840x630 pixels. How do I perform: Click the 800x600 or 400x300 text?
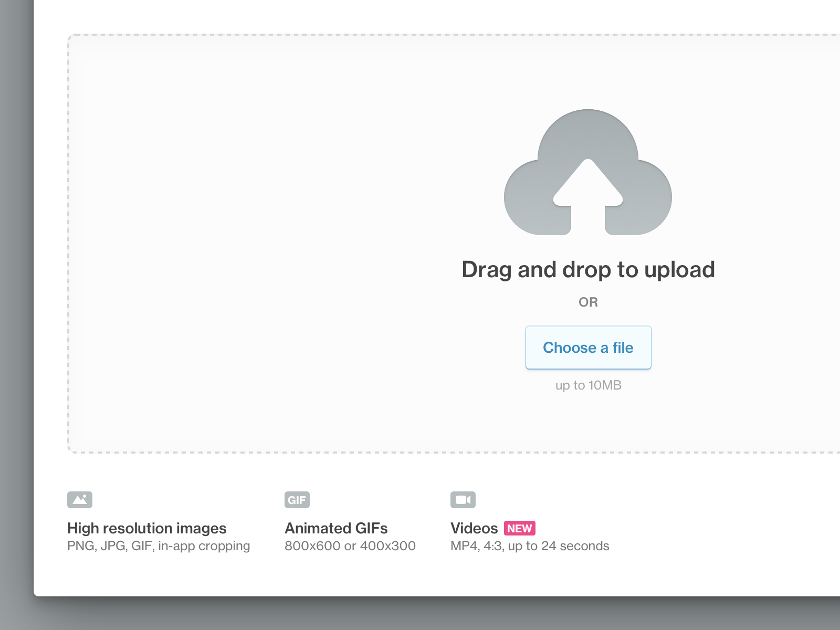350,546
